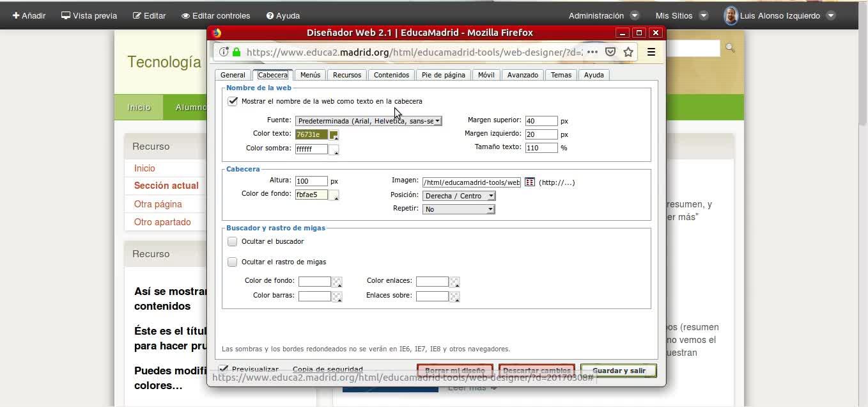Viewport: 868px width, 407px height.
Task: Open the page actions three-dots menu
Action: pyautogui.click(x=593, y=52)
